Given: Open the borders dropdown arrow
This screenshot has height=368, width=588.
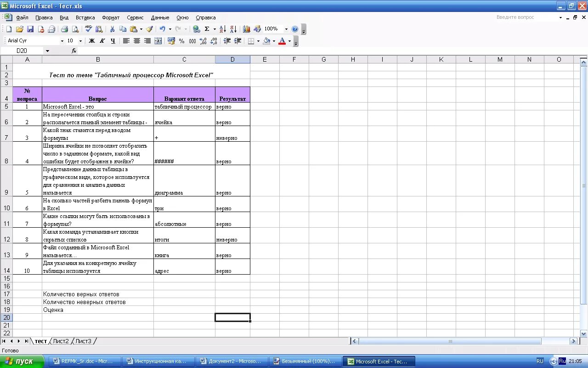Looking at the screenshot, I should point(258,41).
